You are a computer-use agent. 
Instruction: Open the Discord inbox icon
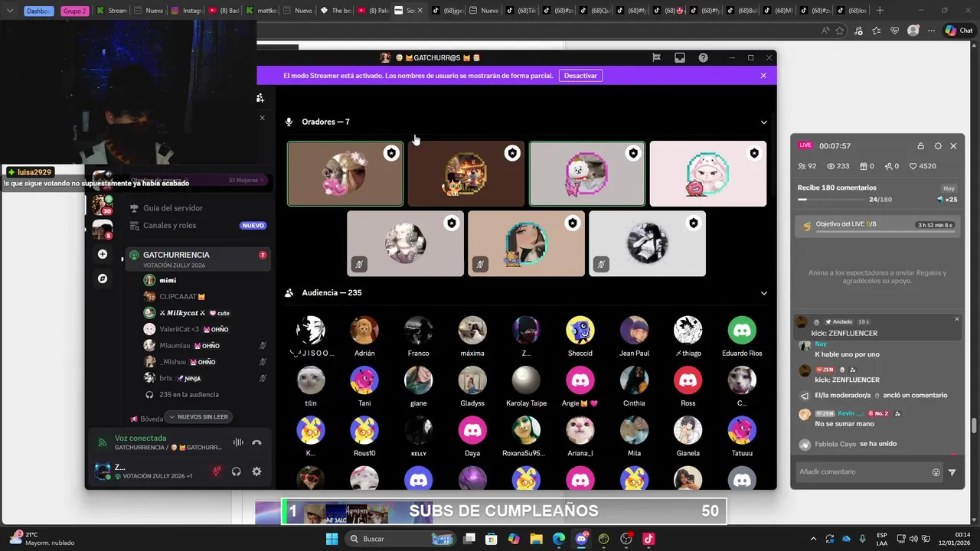click(679, 57)
